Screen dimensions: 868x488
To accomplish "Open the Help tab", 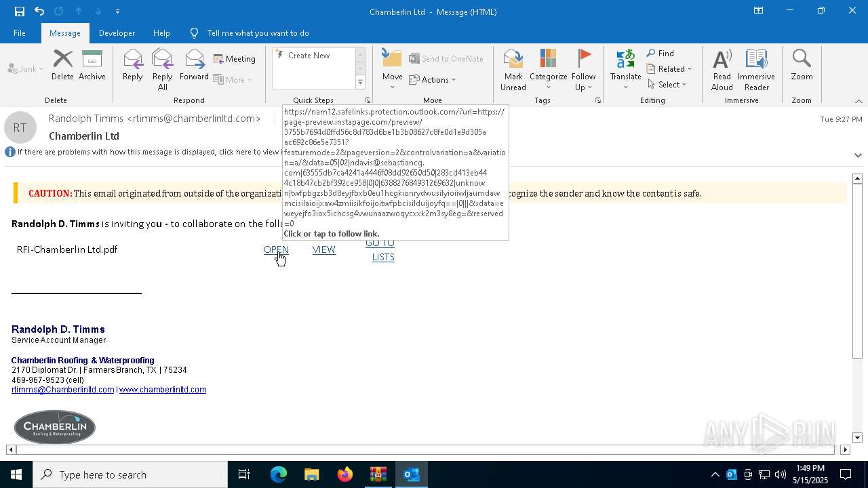I will [161, 33].
